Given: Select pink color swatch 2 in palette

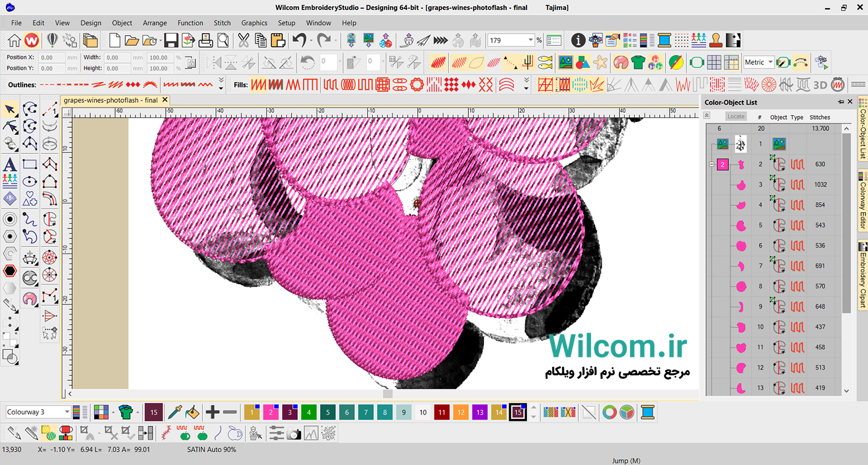Looking at the screenshot, I should click(271, 412).
